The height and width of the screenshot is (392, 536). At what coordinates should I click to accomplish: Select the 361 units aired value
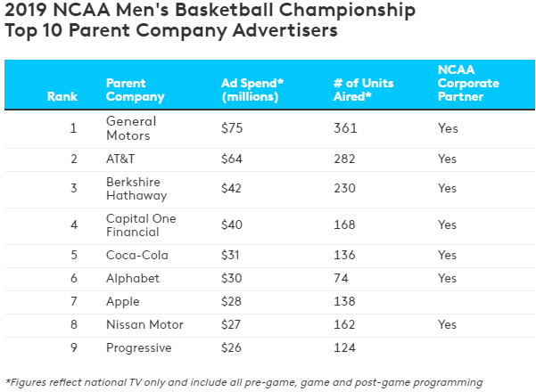pyautogui.click(x=344, y=128)
